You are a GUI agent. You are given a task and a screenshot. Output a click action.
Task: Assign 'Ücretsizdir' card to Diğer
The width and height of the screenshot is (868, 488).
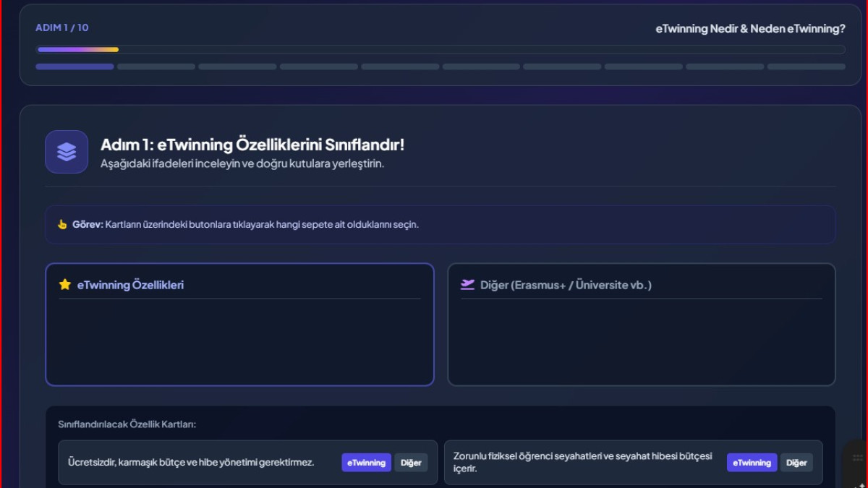(411, 463)
